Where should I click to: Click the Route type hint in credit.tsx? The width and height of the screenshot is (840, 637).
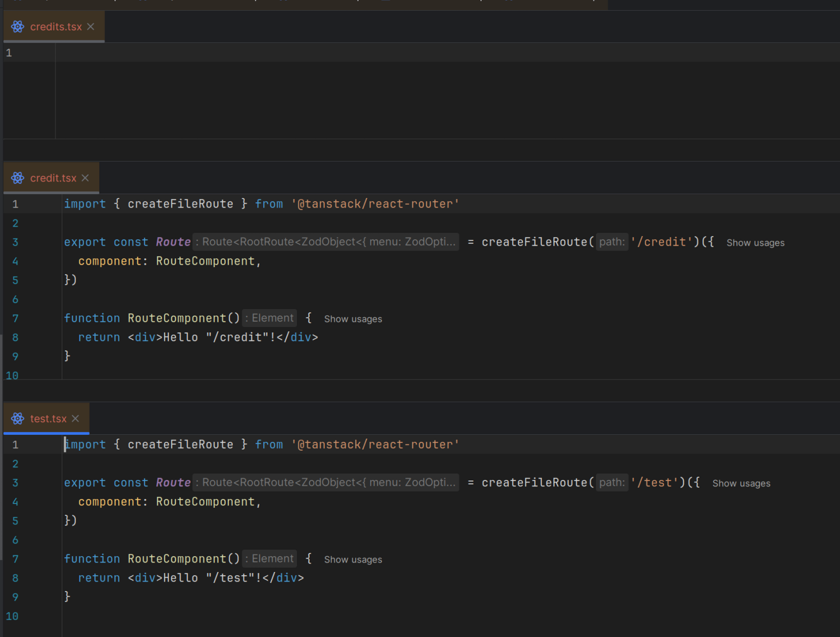click(326, 242)
